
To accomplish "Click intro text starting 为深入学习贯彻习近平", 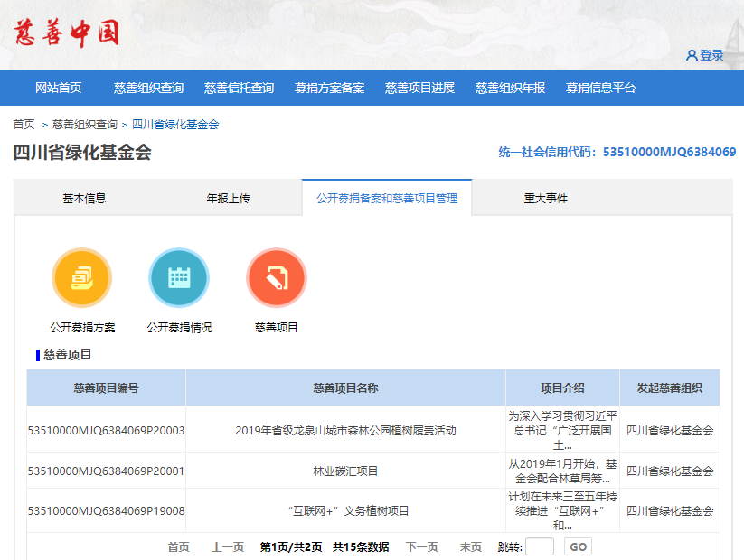I will click(562, 431).
